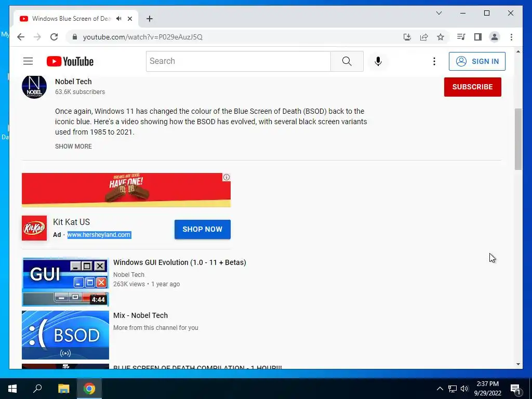Viewport: 532px width, 399px height.
Task: Open tab search dropdown chevron
Action: [438, 13]
